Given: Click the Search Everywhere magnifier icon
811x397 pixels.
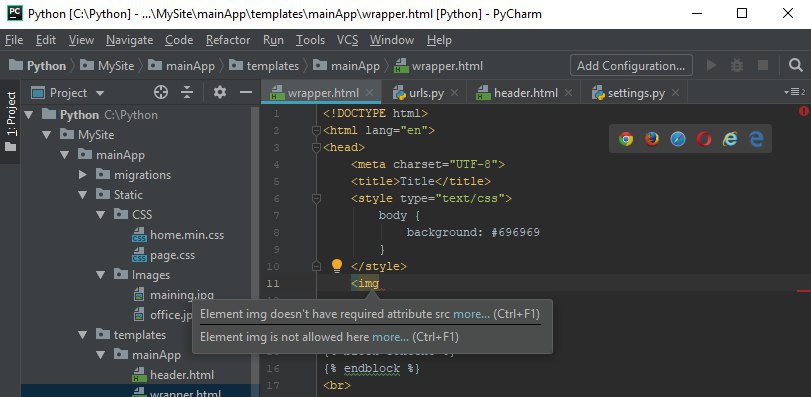Looking at the screenshot, I should (795, 65).
